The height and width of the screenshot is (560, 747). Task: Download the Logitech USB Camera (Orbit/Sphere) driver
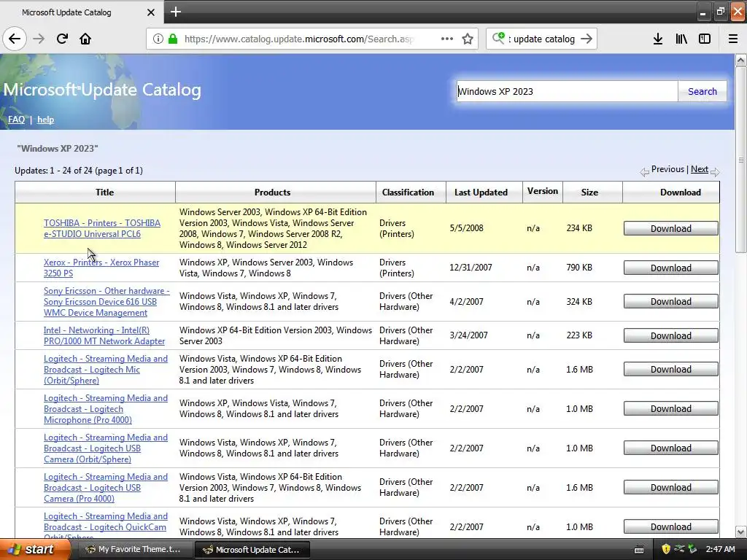point(671,448)
